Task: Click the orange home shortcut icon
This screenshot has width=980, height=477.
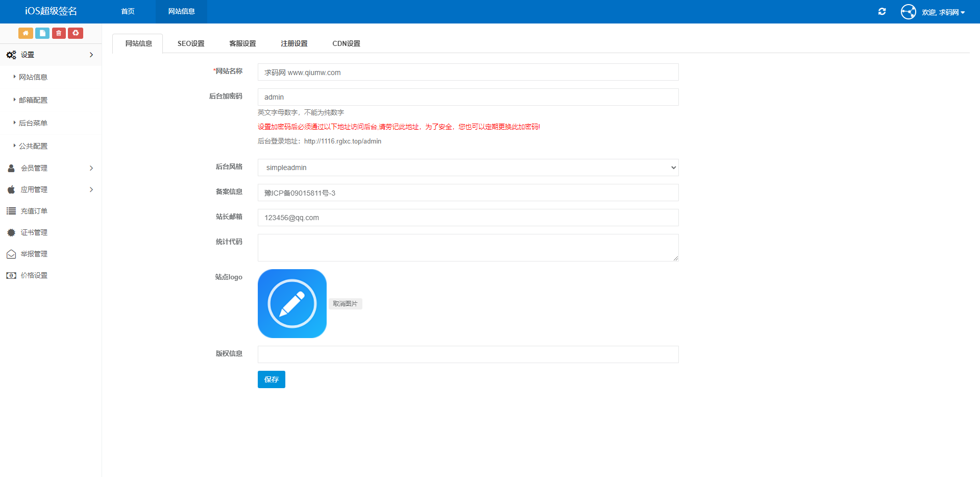Action: pos(26,33)
